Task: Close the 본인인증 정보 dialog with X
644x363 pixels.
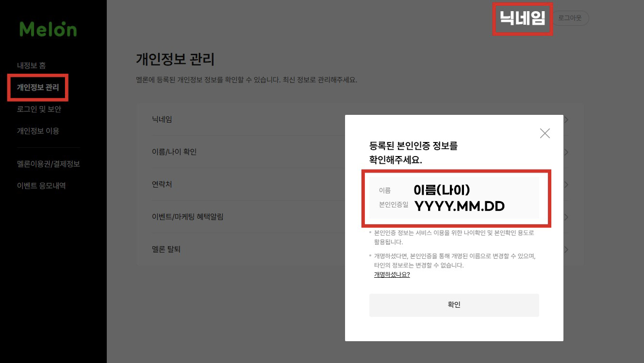Action: click(x=545, y=133)
